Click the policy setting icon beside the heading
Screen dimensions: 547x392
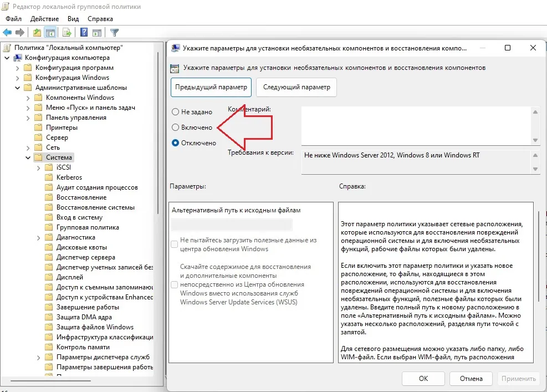coord(175,68)
